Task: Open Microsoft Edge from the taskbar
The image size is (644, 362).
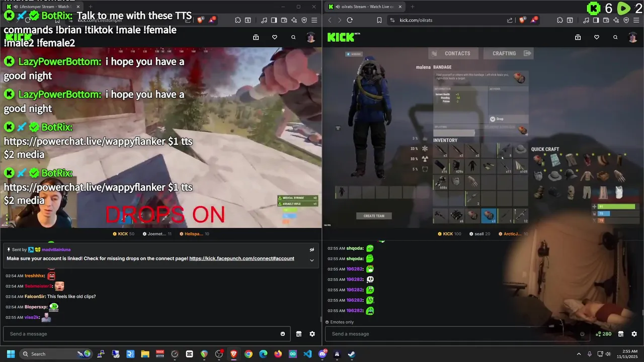Action: [263, 354]
